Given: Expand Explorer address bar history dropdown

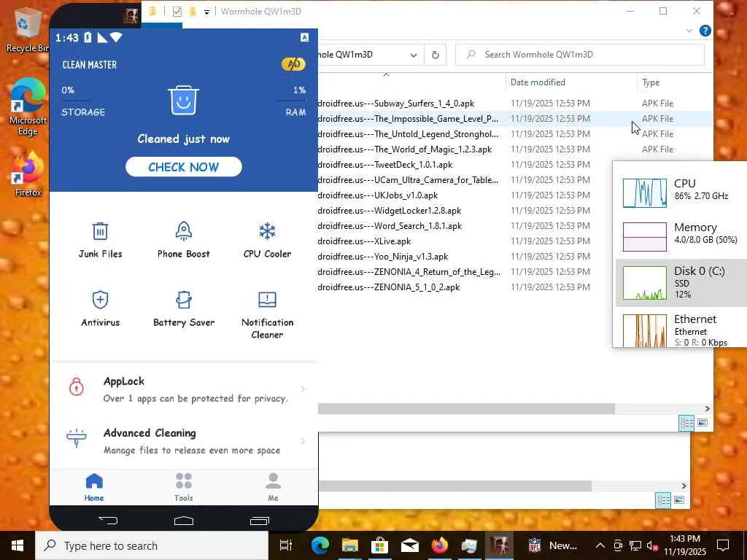Looking at the screenshot, I should point(414,55).
